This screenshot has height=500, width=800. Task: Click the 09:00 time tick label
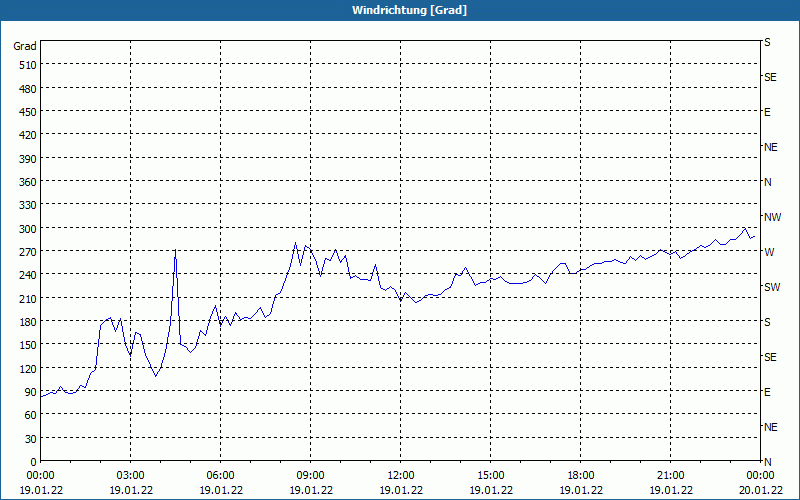(x=311, y=476)
